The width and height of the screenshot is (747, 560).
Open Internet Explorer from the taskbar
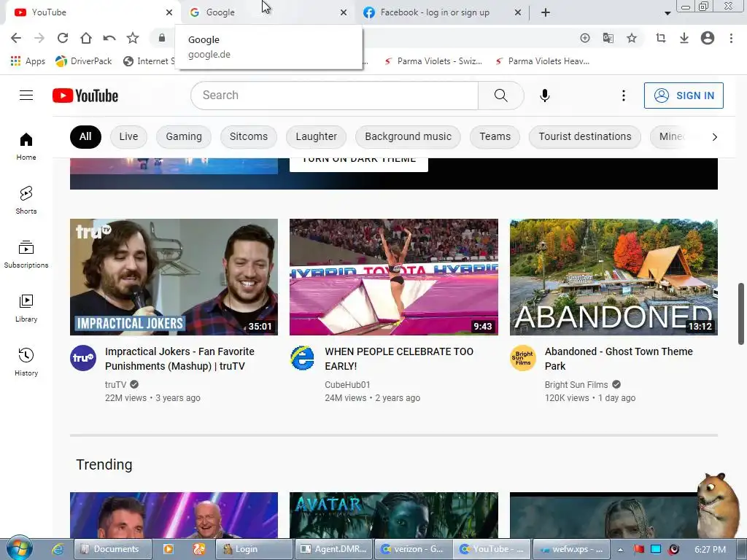pyautogui.click(x=58, y=549)
